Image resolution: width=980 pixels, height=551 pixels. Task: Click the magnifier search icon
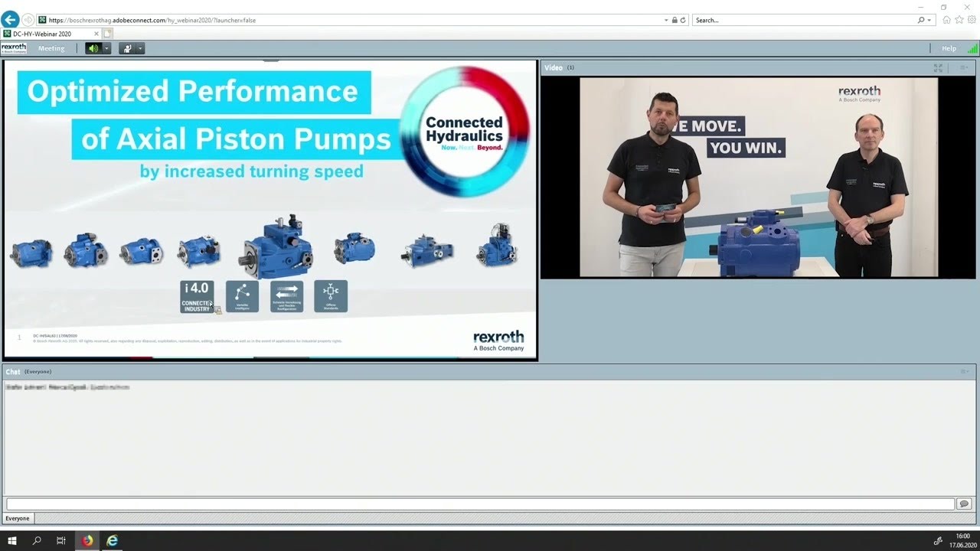(921, 21)
